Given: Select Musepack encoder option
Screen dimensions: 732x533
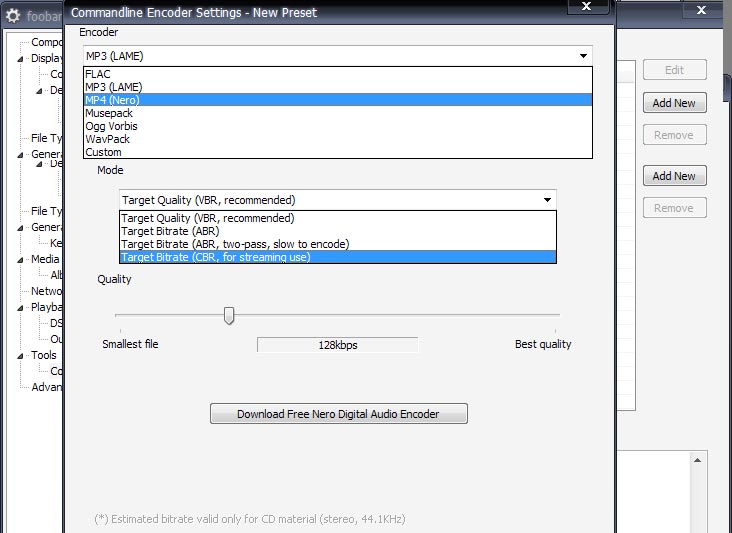Looking at the screenshot, I should tap(338, 113).
